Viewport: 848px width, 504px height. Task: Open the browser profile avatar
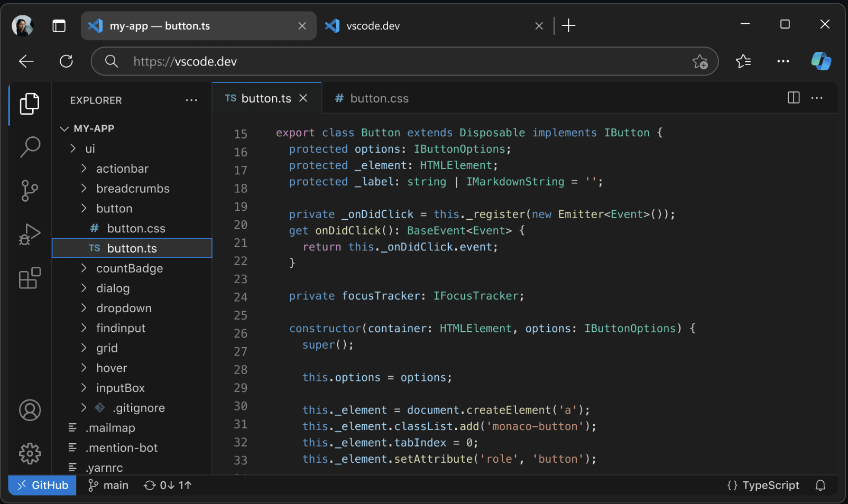(23, 25)
